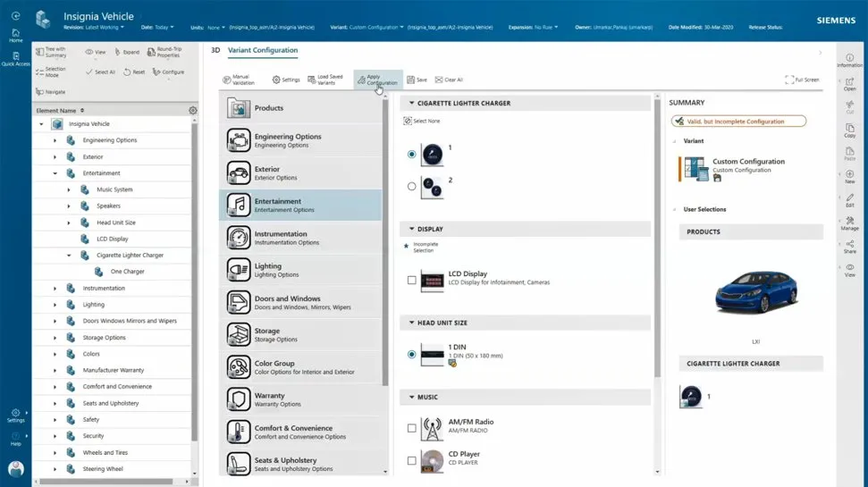Switch to the 3D tab
Viewport: 868px width, 487px height.
[215, 51]
